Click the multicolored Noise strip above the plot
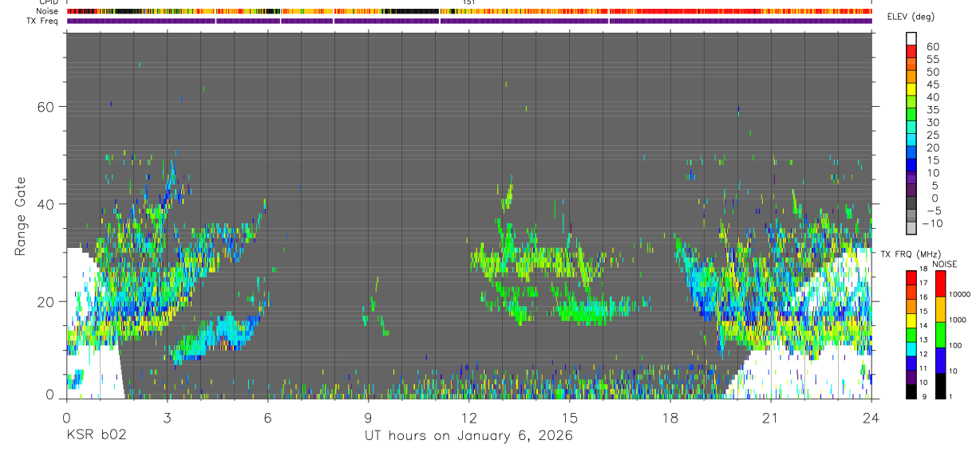This screenshot has width=980, height=452. [x=469, y=12]
